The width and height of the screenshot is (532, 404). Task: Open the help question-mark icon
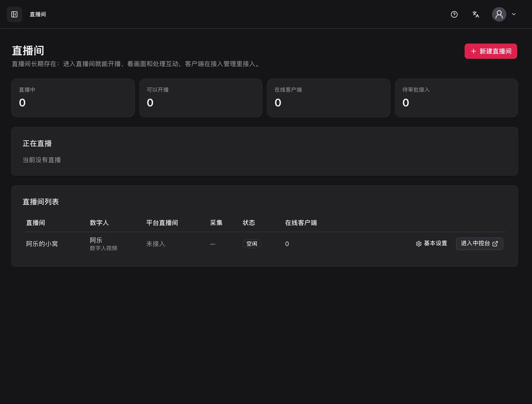coord(454,14)
